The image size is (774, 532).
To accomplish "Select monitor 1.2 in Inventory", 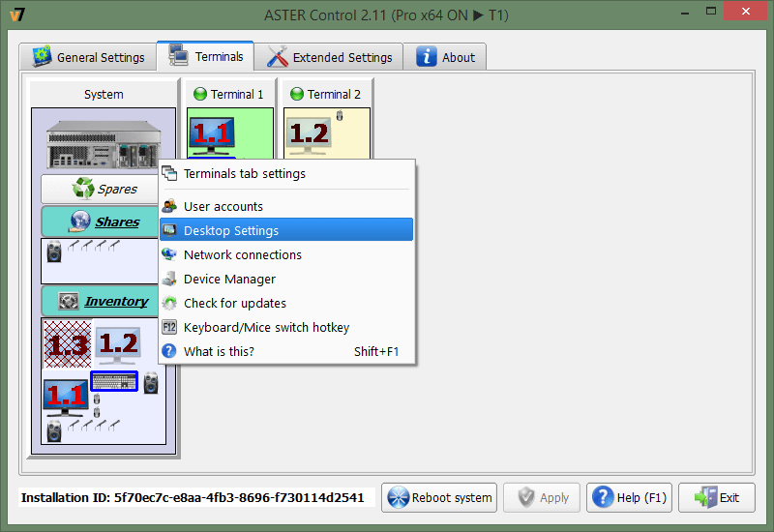I will tap(118, 344).
